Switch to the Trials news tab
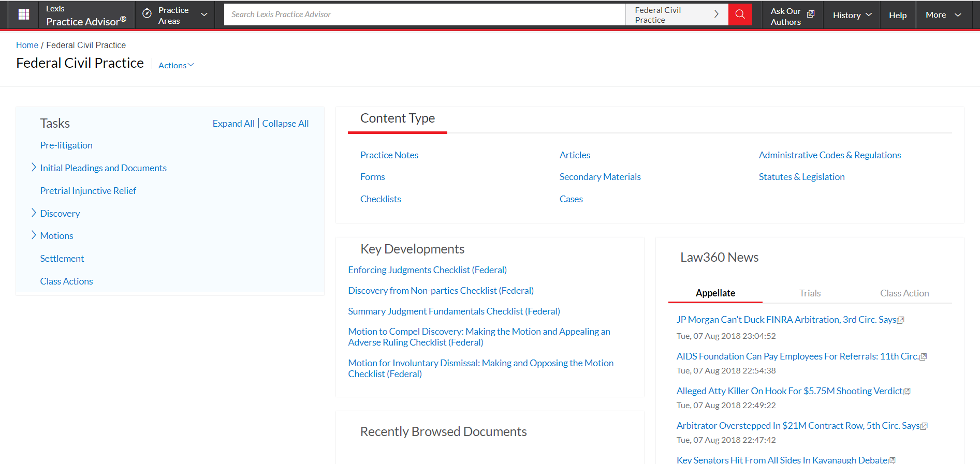Image resolution: width=980 pixels, height=464 pixels. coord(810,293)
